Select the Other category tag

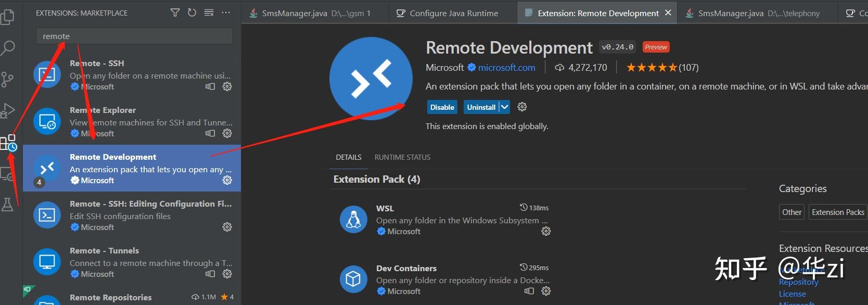792,212
